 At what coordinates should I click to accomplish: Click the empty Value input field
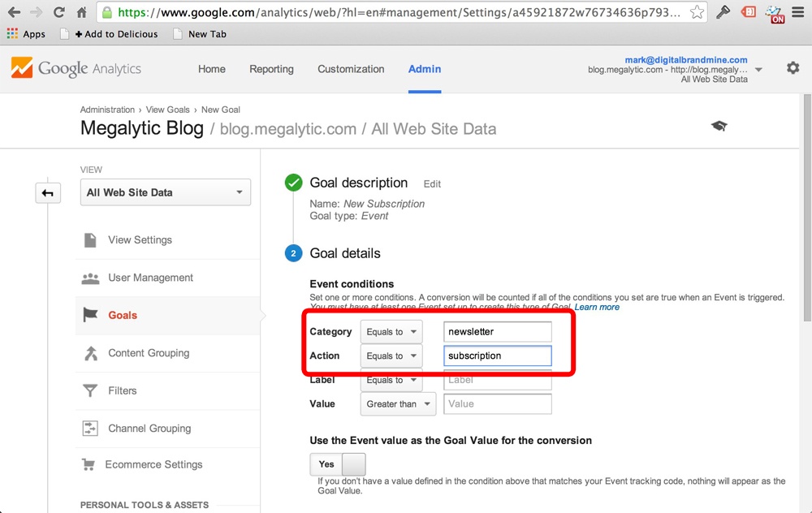pos(498,403)
